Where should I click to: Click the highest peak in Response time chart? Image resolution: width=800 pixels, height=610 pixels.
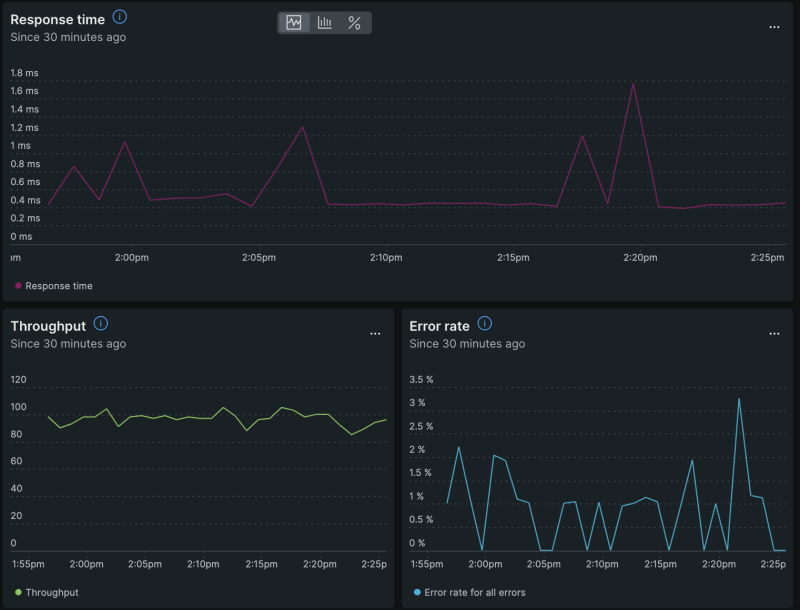click(633, 84)
